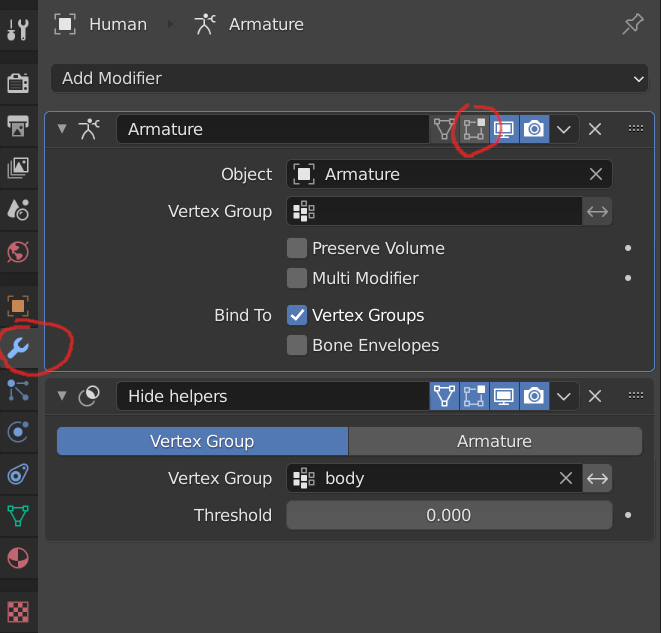The height and width of the screenshot is (633, 661).
Task: Open the Object Data green triangle tab
Action: click(18, 516)
